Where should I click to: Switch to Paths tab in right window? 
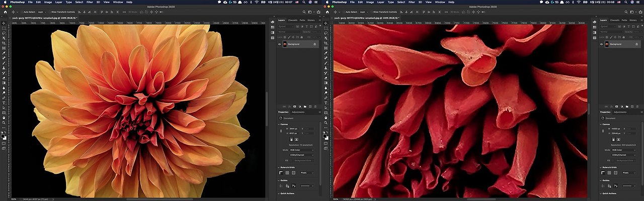624,20
